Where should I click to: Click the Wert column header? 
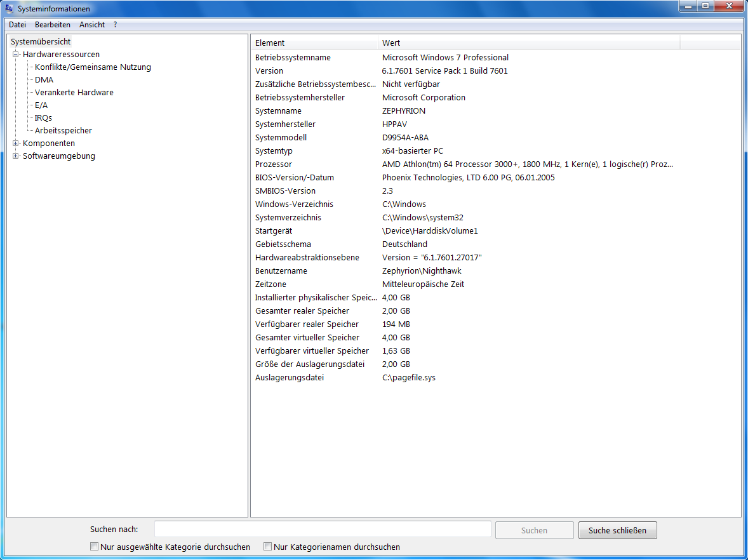(x=529, y=43)
